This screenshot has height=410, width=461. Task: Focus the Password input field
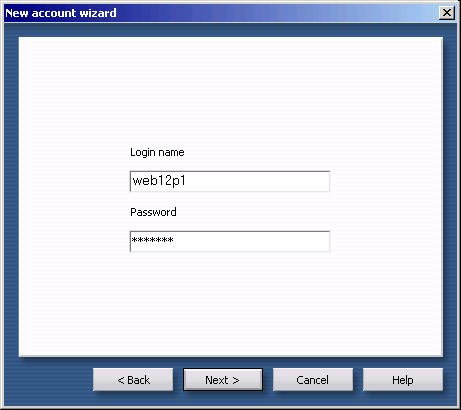tap(230, 241)
